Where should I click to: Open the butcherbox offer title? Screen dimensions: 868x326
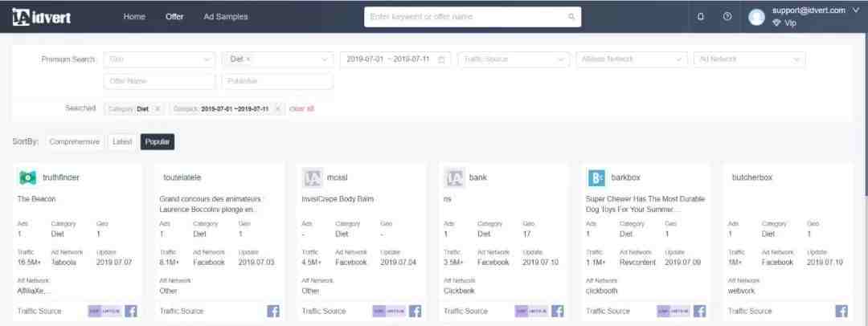(751, 177)
